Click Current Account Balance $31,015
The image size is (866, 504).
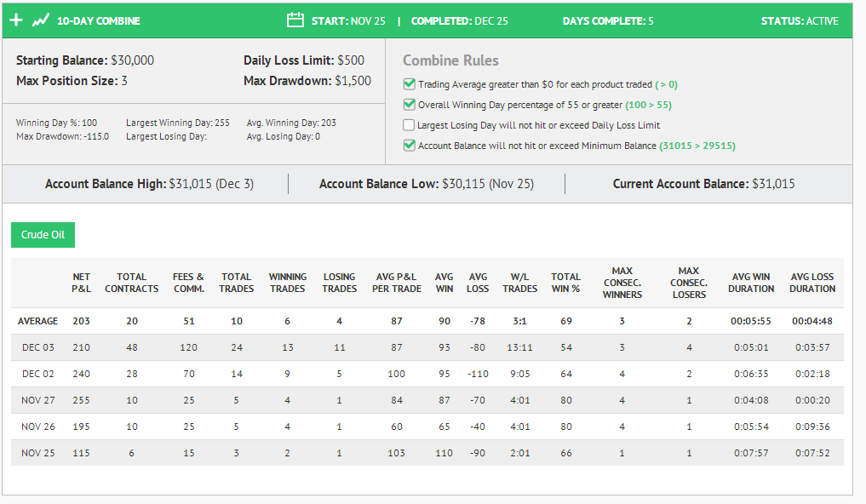click(703, 184)
